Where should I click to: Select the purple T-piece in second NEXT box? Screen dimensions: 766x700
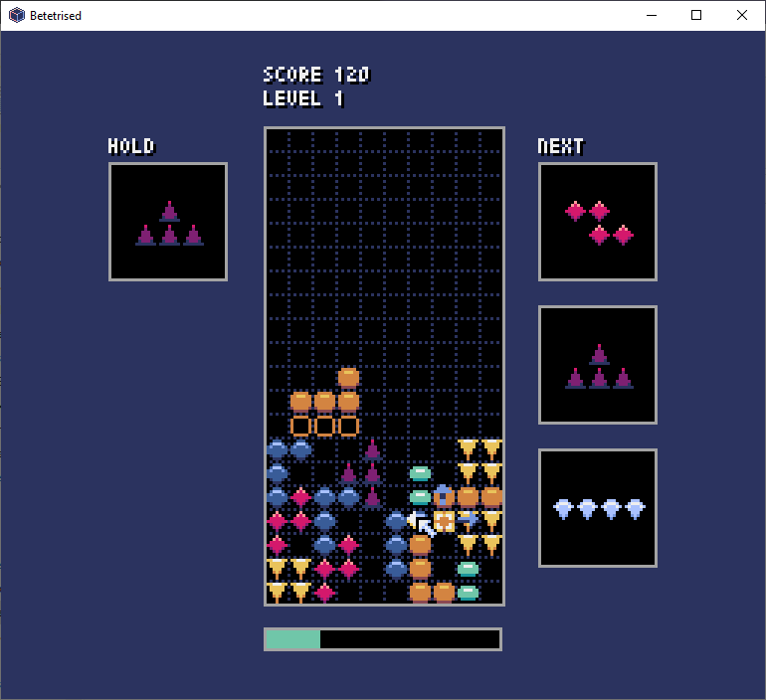[600, 366]
